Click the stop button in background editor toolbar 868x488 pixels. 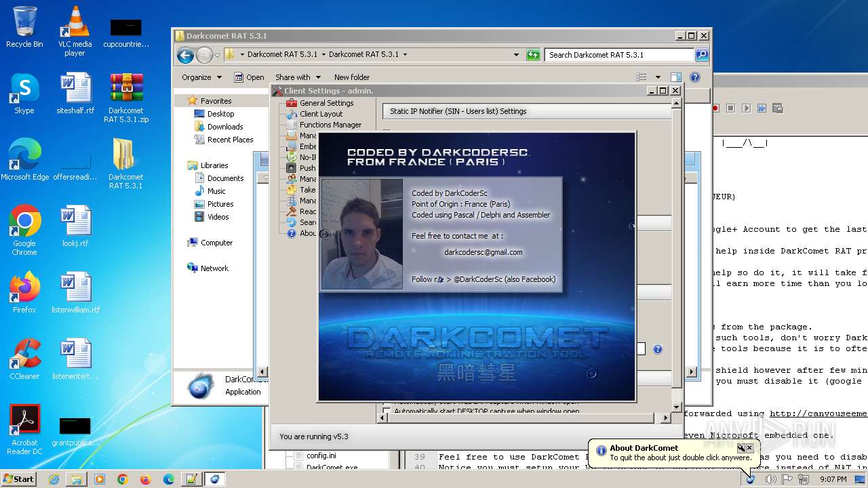[731, 108]
